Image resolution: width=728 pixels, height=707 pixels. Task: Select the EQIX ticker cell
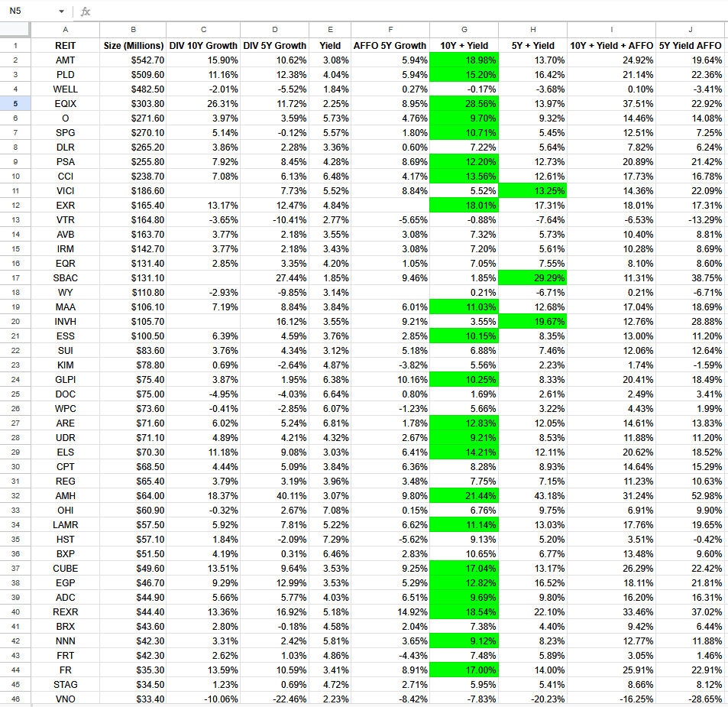(66, 104)
